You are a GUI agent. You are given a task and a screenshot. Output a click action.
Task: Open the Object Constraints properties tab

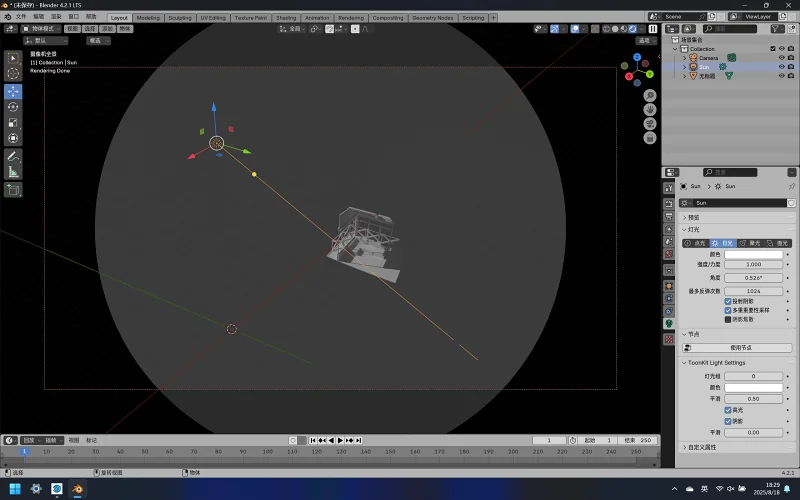669,311
